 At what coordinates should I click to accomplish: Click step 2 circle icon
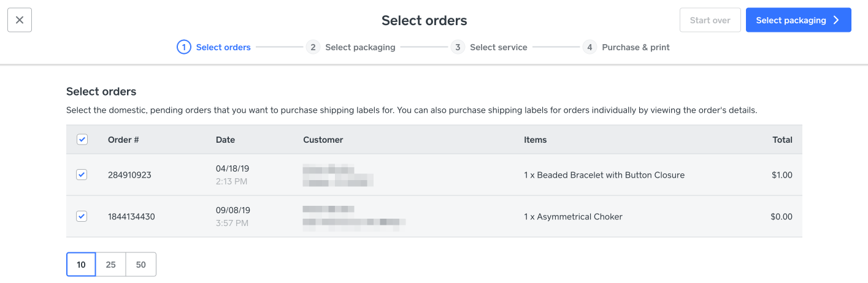point(313,47)
